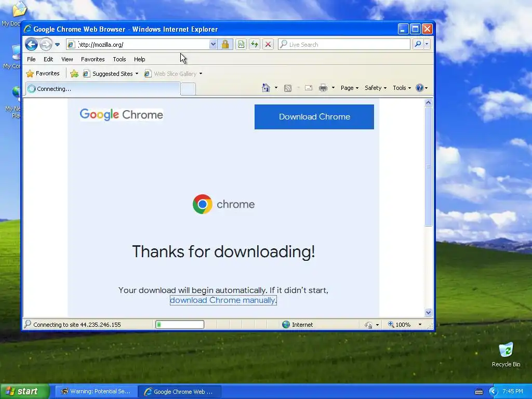The image size is (532, 399).
Task: Expand the address bar history dropdown
Action: (213, 45)
